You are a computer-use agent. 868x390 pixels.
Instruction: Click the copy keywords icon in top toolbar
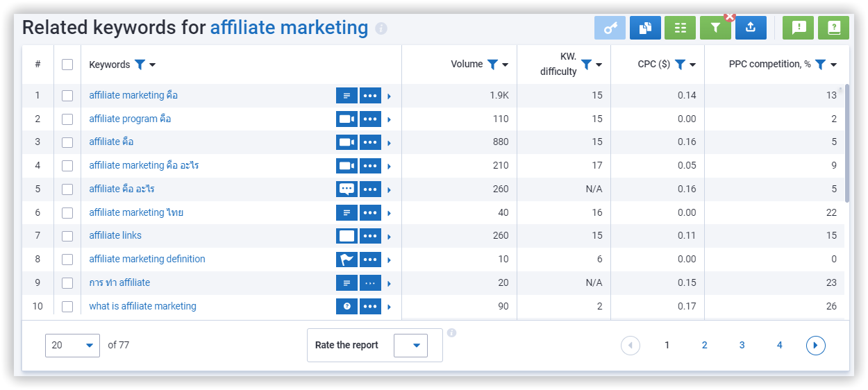tap(645, 28)
